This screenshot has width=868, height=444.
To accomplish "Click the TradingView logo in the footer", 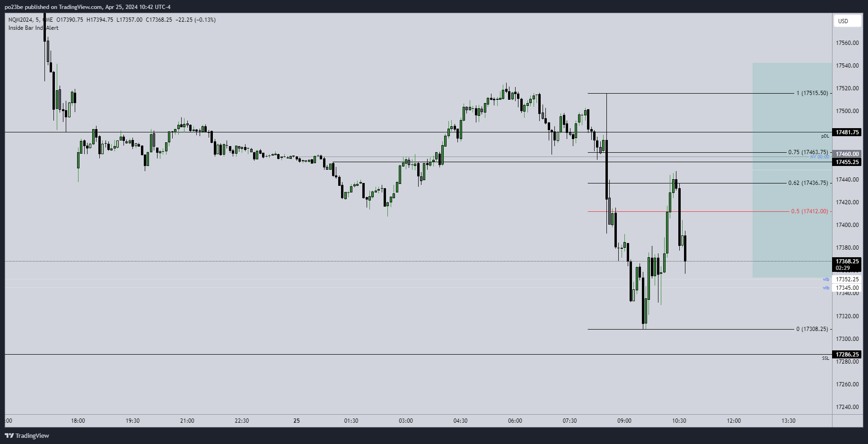I will tap(27, 435).
